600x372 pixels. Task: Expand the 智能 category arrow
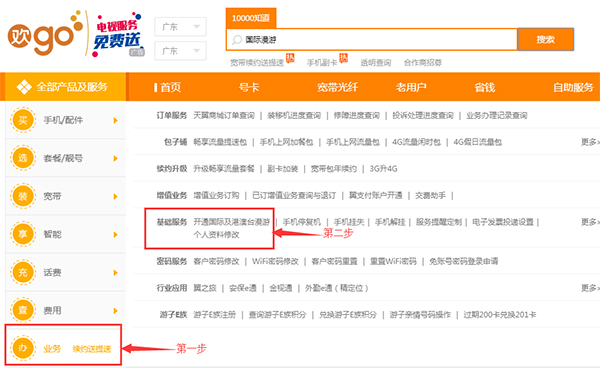[116, 235]
